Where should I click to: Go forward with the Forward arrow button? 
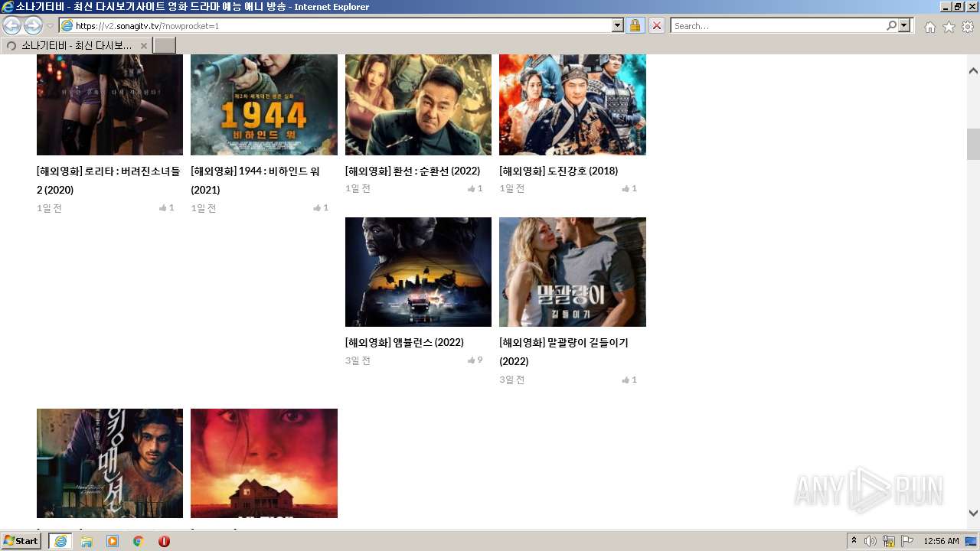[33, 25]
